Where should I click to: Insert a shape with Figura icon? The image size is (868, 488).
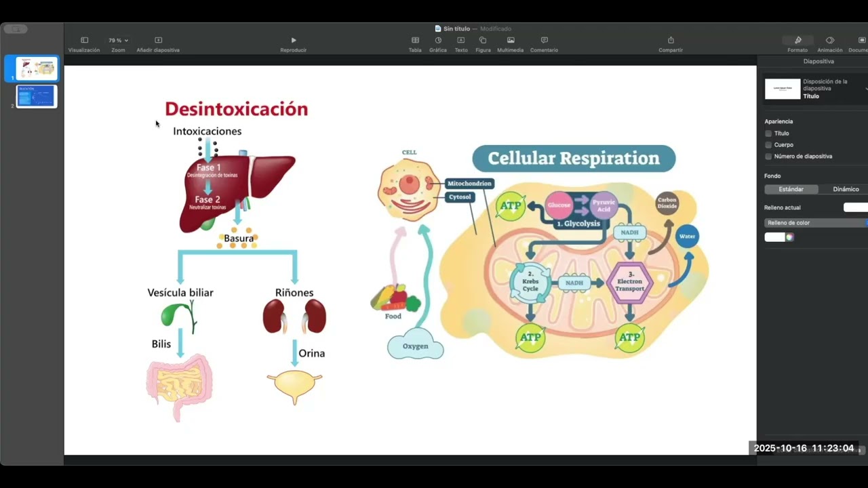point(483,41)
